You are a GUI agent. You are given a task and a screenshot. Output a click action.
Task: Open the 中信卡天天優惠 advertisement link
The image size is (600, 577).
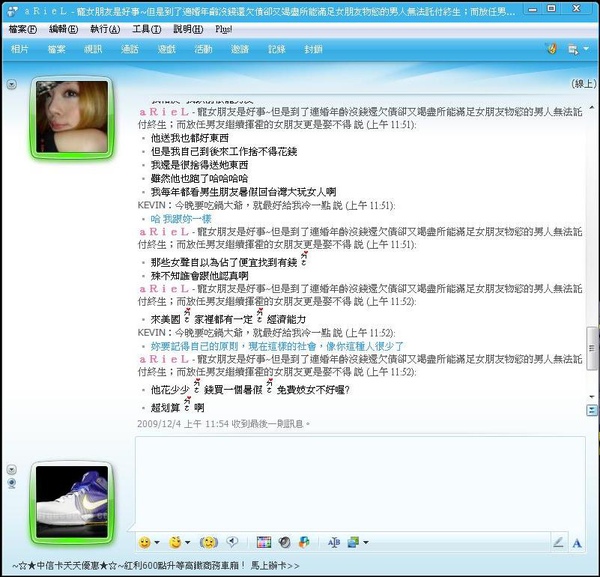155,566
